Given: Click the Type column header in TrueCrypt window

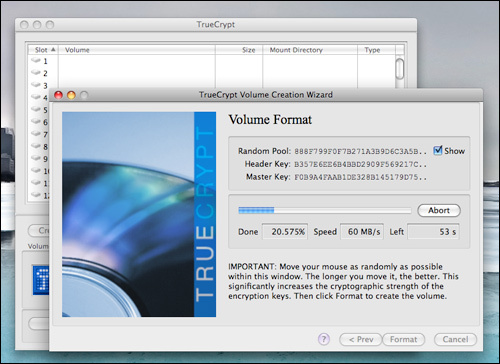Looking at the screenshot, I should coord(376,50).
